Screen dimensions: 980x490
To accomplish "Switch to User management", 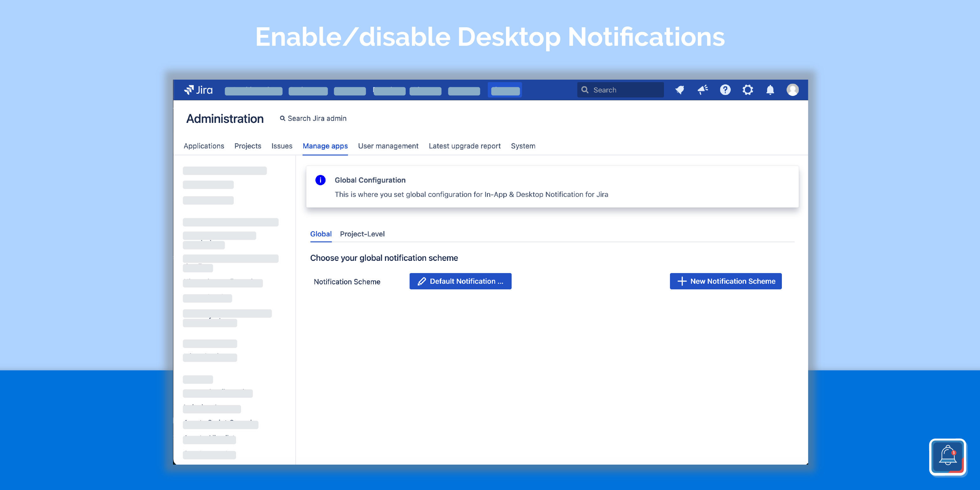I will coord(388,146).
